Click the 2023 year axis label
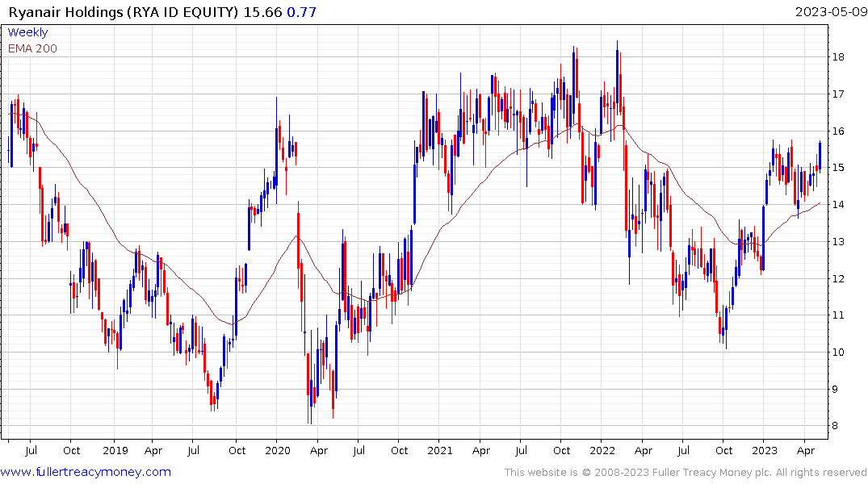This screenshot has height=484, width=868. [765, 451]
